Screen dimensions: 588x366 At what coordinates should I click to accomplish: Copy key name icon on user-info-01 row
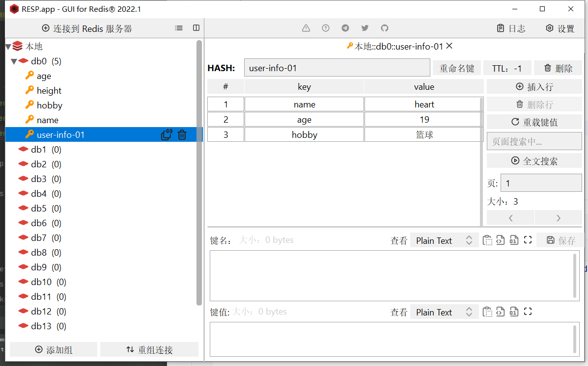(x=167, y=135)
